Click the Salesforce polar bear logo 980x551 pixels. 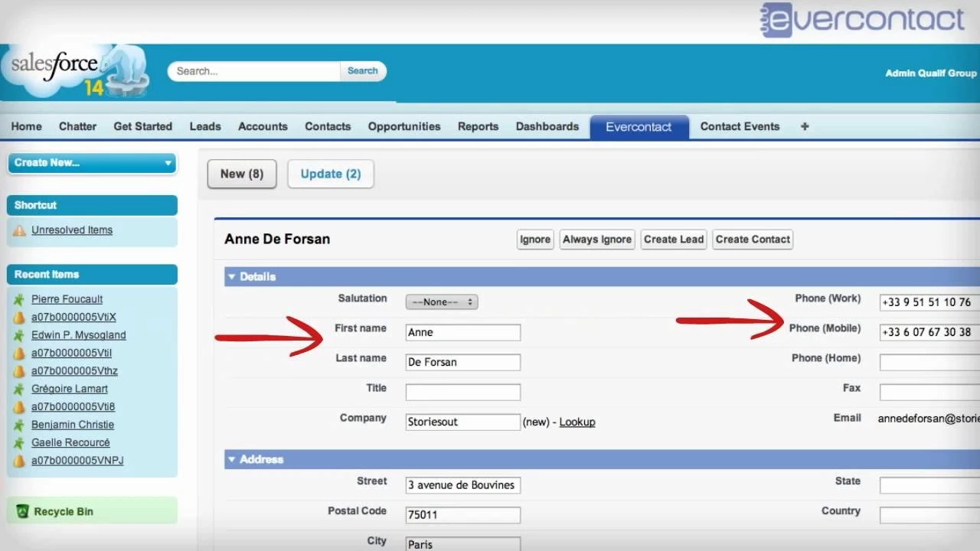75,70
